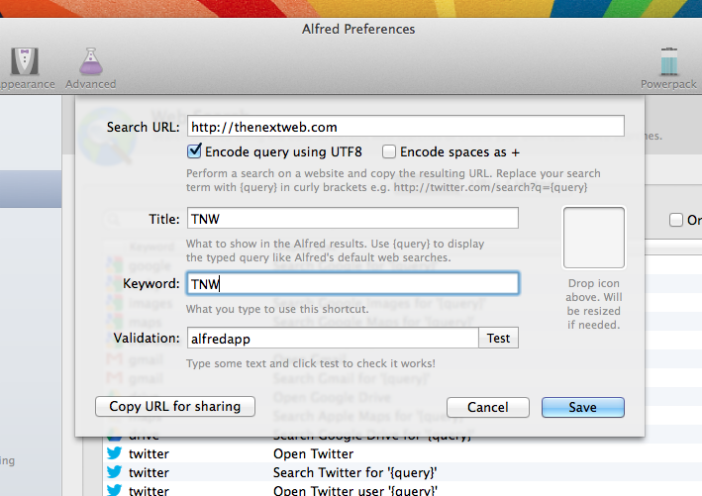Click Google Drive icon in drive row
The image size is (702, 496).
click(114, 435)
